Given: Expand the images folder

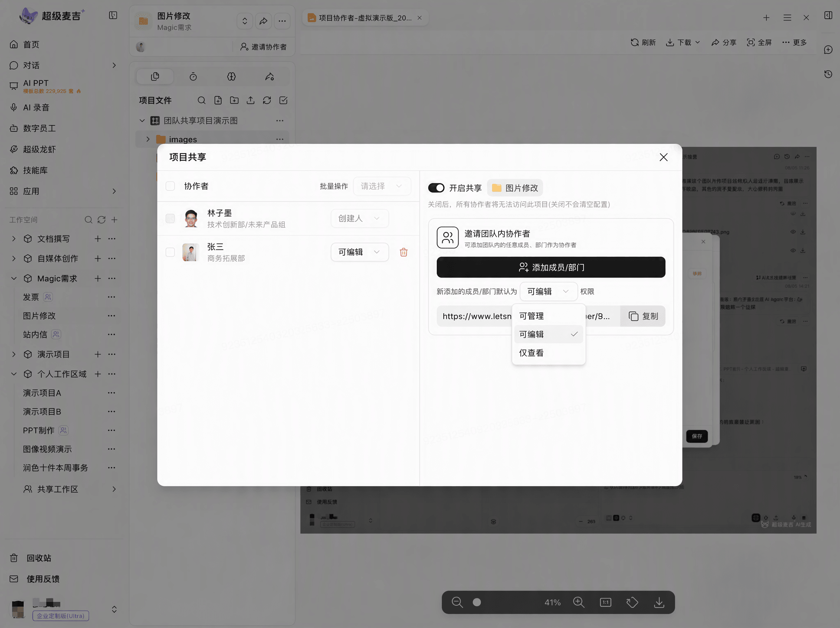Looking at the screenshot, I should tap(148, 139).
